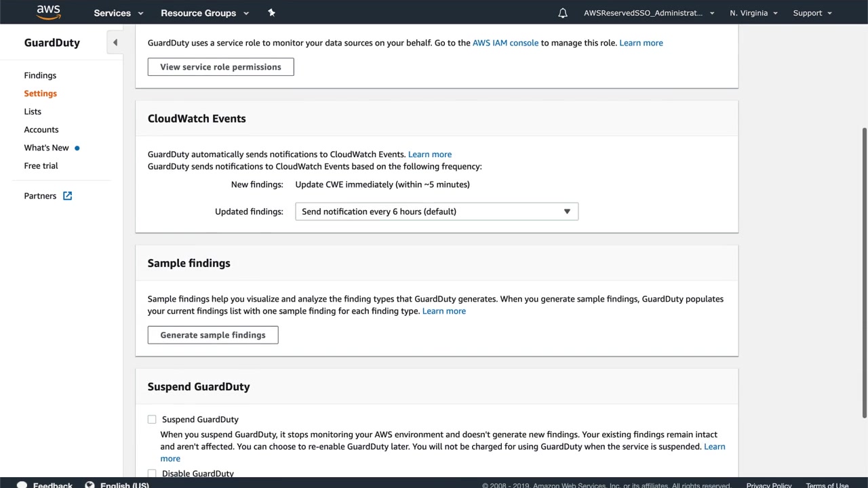
Task: Open the notifications bell
Action: click(563, 13)
